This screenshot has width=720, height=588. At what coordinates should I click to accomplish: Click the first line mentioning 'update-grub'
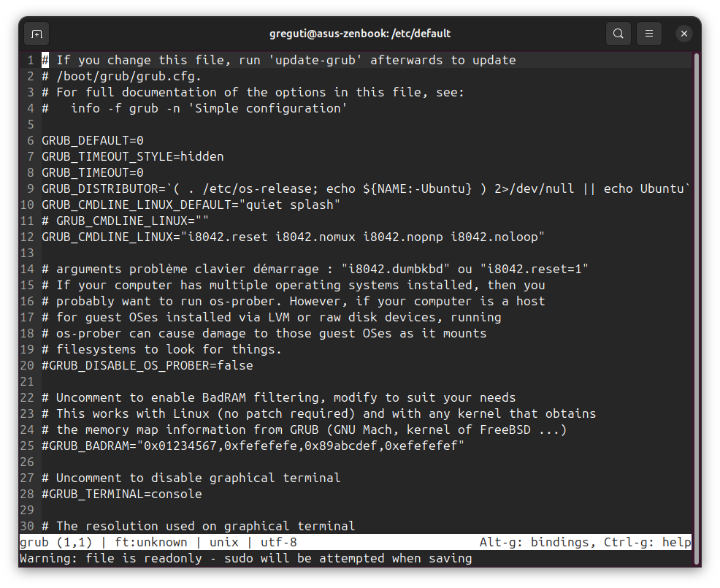pyautogui.click(x=279, y=60)
